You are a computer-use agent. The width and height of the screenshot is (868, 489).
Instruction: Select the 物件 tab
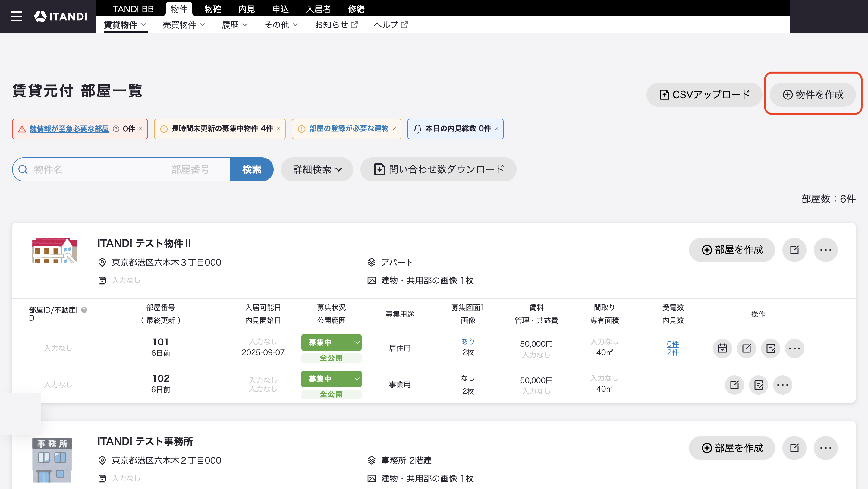coord(179,9)
